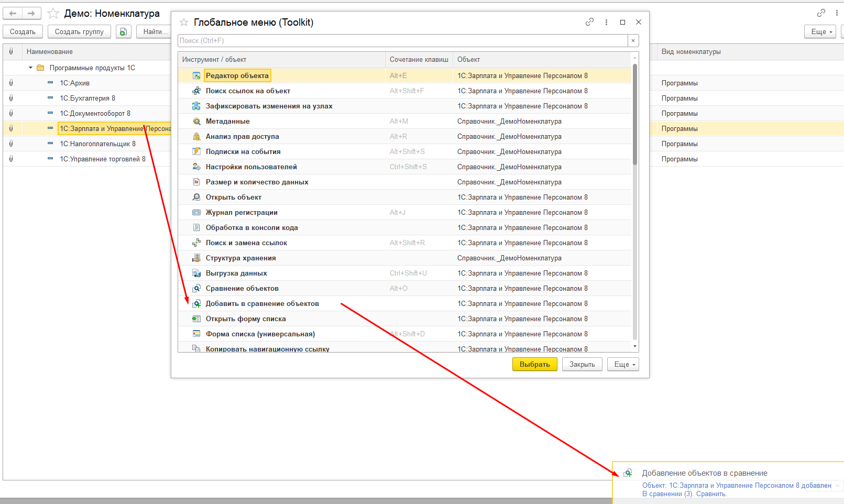Click the Добавить в сравнение объектов icon
844x504 pixels.
[196, 304]
